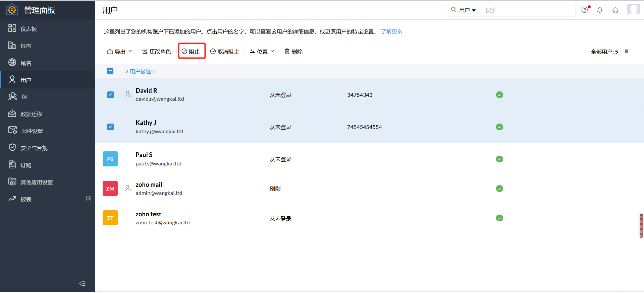The height and width of the screenshot is (293, 644).
Task: Uncheck the Kathy J checkbox
Action: coord(110,127)
